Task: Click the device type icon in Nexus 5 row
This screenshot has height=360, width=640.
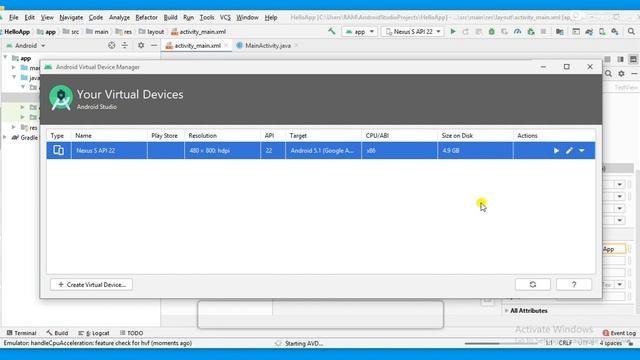Action: pyautogui.click(x=58, y=150)
